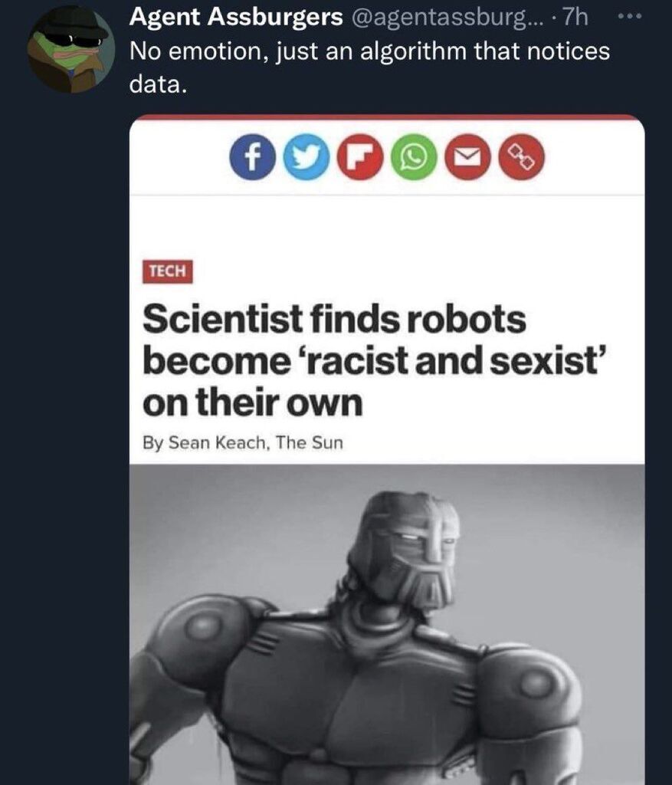
Task: Click the Twitter bird share icon
Action: click(x=306, y=157)
